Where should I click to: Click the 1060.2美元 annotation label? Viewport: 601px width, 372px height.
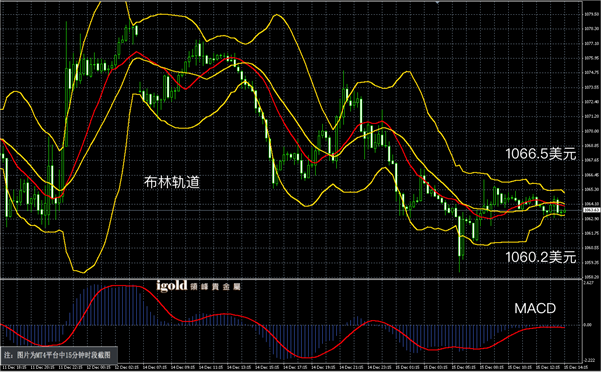(541, 257)
